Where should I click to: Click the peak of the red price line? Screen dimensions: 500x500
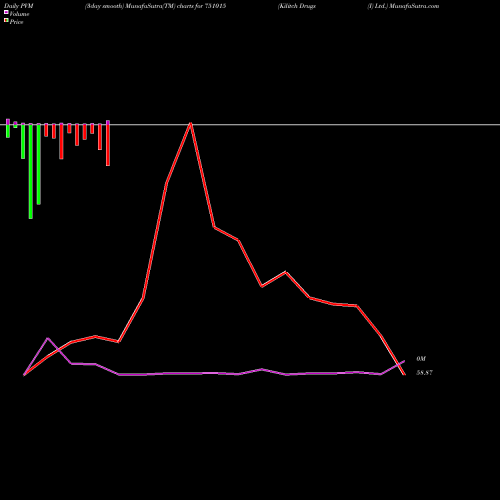pyautogui.click(x=190, y=123)
